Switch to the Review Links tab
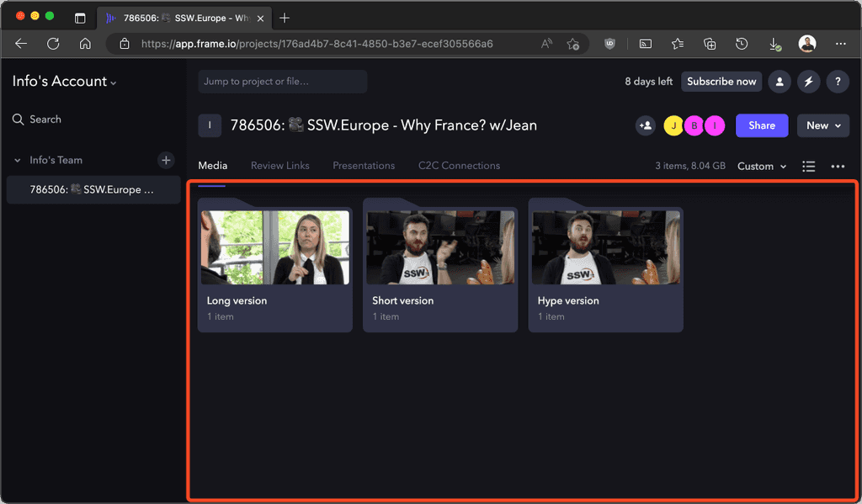The image size is (862, 504). tap(279, 165)
